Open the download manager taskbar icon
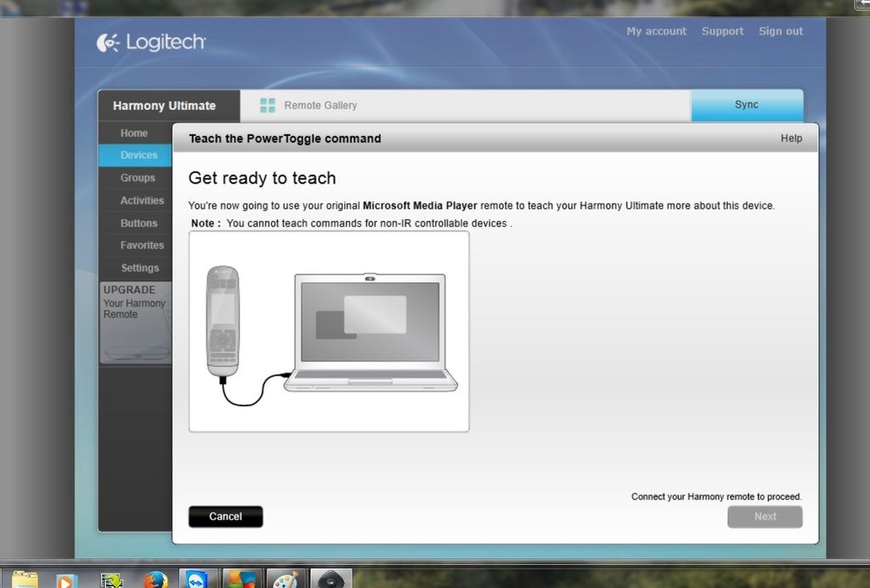870x588 pixels. click(111, 580)
